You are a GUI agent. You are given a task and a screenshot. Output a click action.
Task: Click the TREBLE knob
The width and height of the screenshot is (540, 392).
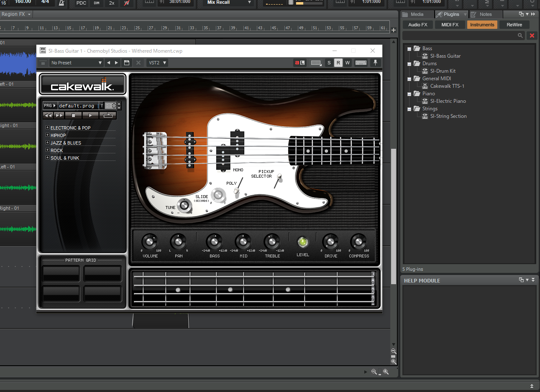pyautogui.click(x=271, y=241)
